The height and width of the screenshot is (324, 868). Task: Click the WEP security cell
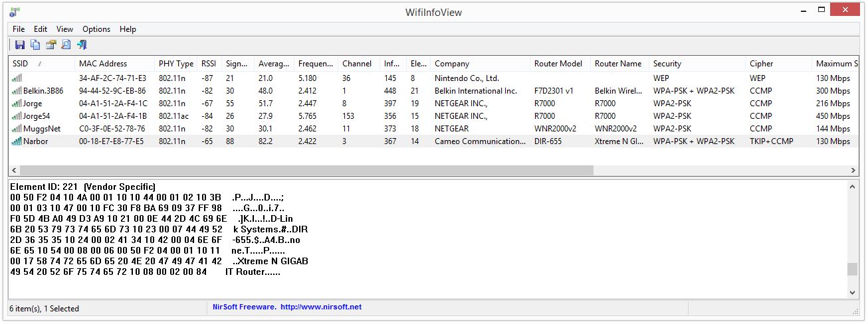coord(661,78)
